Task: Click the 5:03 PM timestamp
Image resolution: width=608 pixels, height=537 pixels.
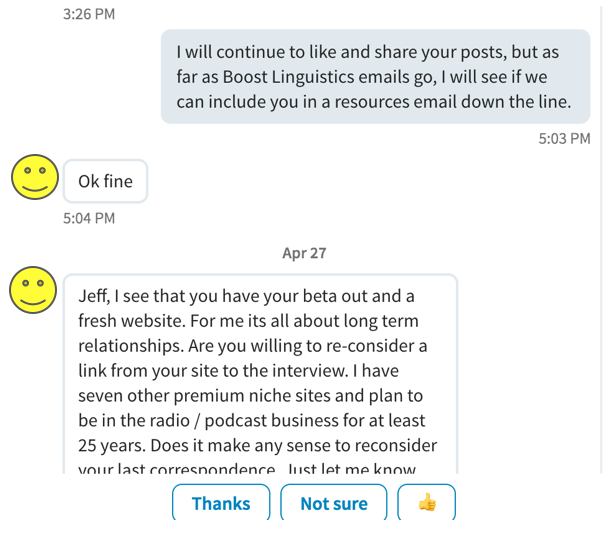Action: pyautogui.click(x=564, y=139)
